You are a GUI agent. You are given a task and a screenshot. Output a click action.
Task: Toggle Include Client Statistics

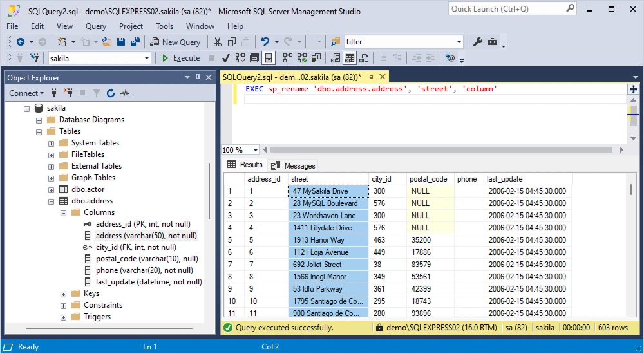[x=316, y=59]
